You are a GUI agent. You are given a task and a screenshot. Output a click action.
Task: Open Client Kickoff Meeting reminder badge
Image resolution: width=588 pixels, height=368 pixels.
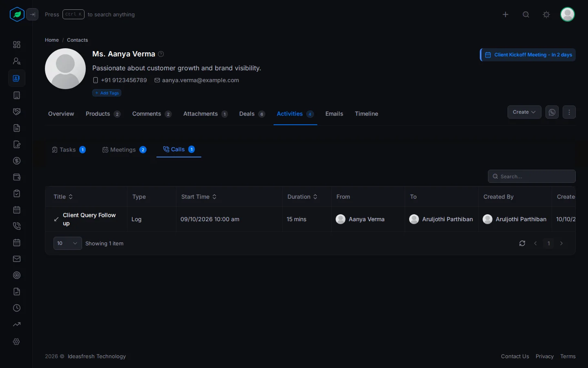[x=528, y=55]
